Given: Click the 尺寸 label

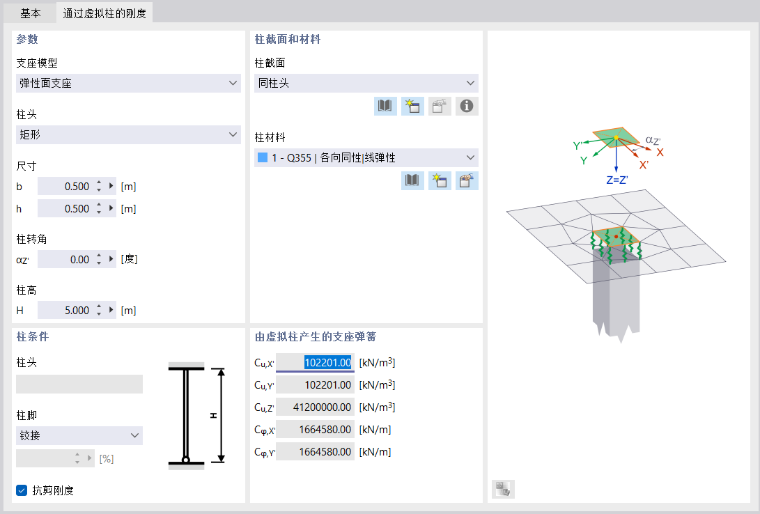Looking at the screenshot, I should (26, 166).
